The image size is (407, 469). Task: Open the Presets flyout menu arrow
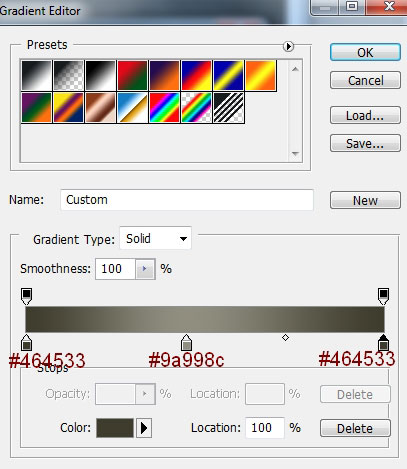pyautogui.click(x=288, y=46)
